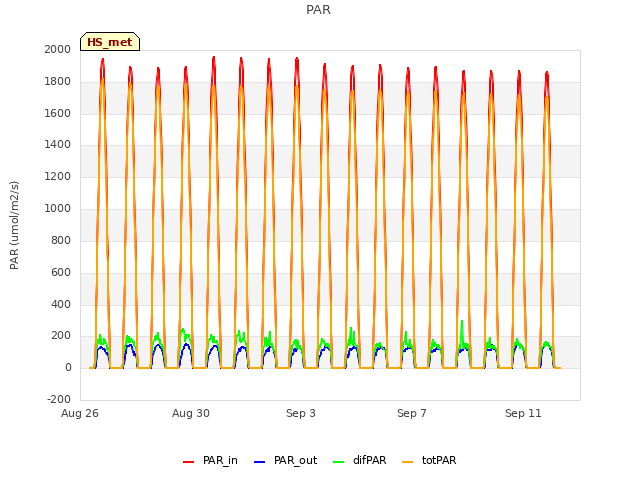Toggle the totPAR legend entry
The height and width of the screenshot is (480, 640).
click(x=429, y=460)
